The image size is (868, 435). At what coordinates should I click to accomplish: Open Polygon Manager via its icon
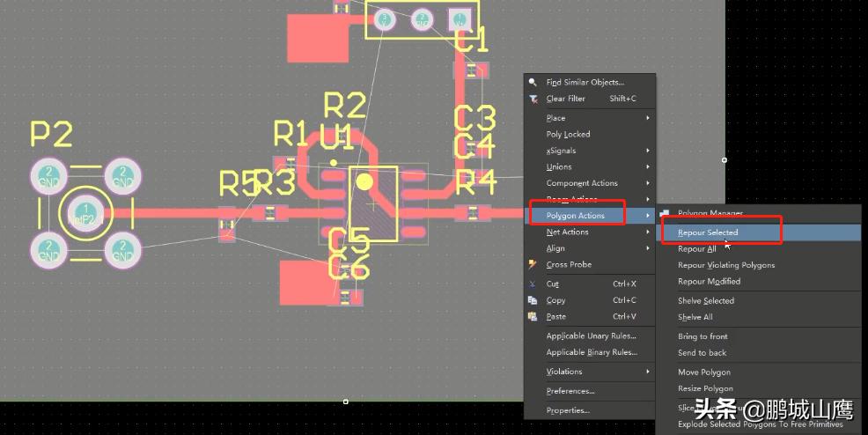tap(666, 213)
